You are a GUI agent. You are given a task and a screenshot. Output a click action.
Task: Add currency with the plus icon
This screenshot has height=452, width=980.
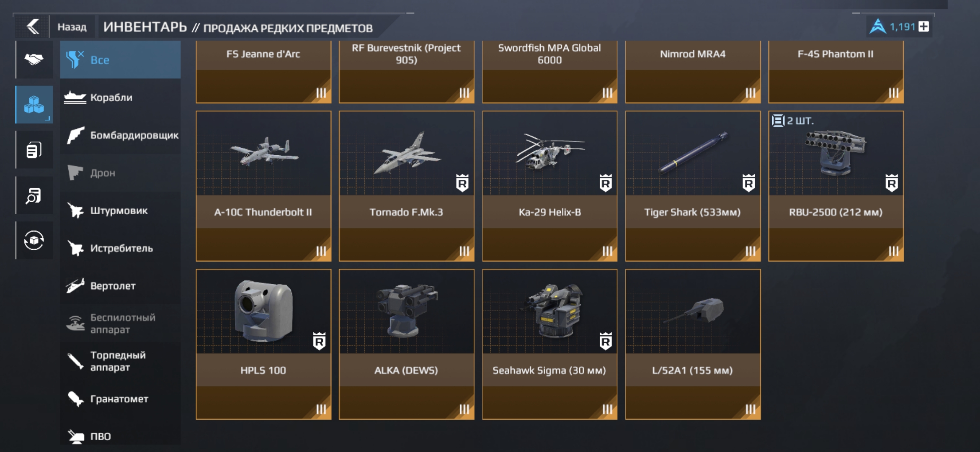click(x=923, y=27)
